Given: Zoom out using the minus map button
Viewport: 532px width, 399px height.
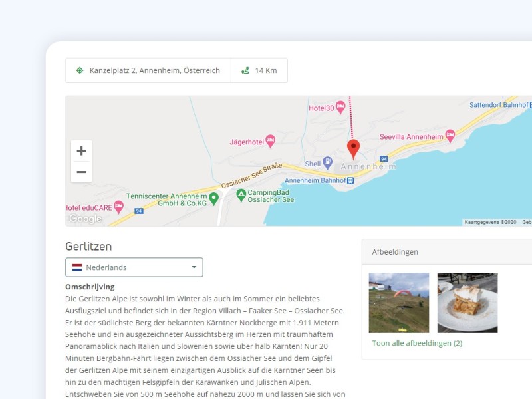Looking at the screenshot, I should click(x=81, y=172).
